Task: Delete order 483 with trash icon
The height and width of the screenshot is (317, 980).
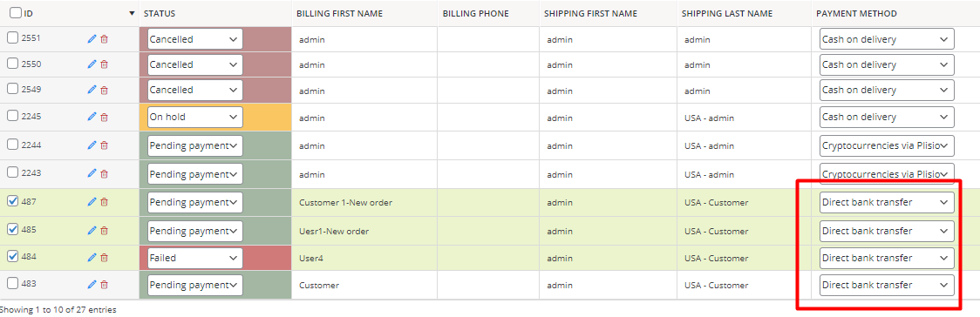Action: tap(105, 285)
